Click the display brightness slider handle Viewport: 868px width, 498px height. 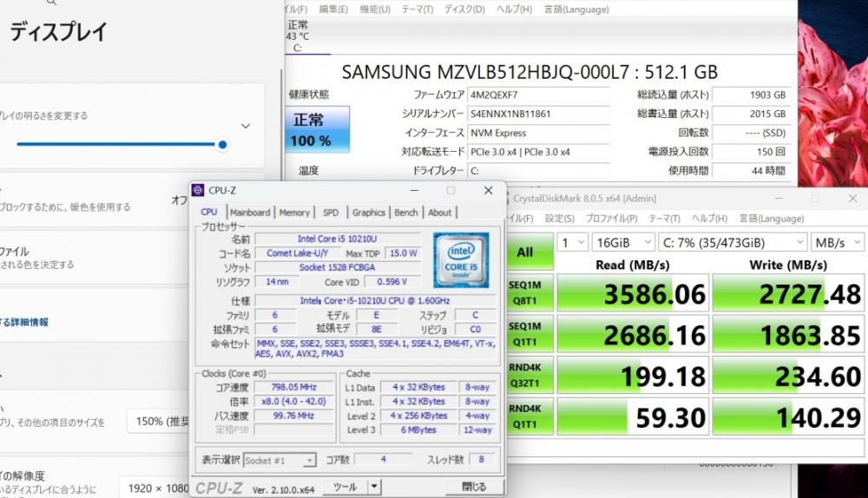(x=222, y=144)
